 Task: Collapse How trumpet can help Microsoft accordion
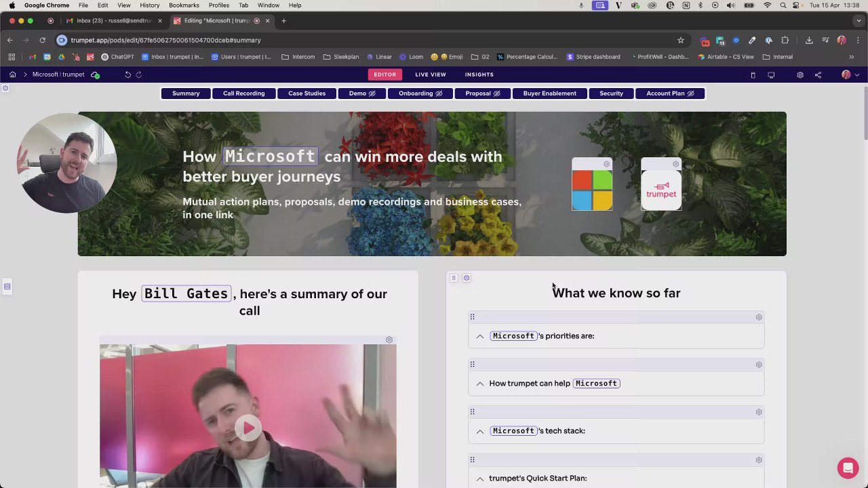[480, 384]
